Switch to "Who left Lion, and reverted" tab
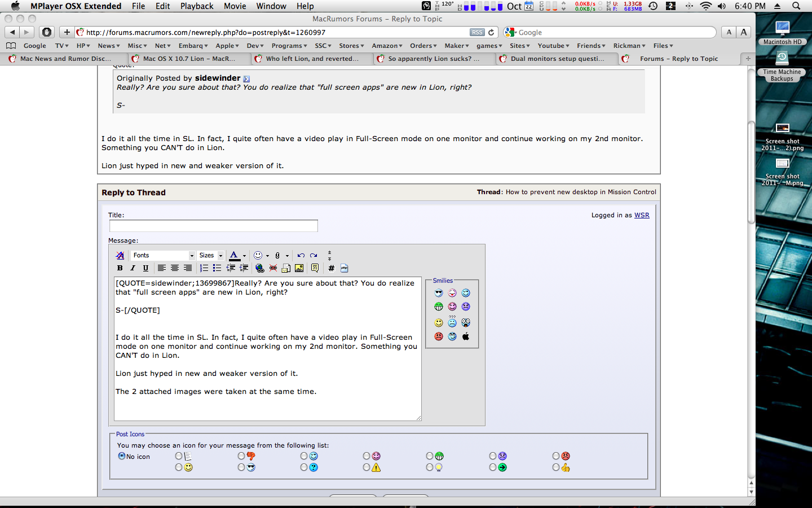 (312, 59)
